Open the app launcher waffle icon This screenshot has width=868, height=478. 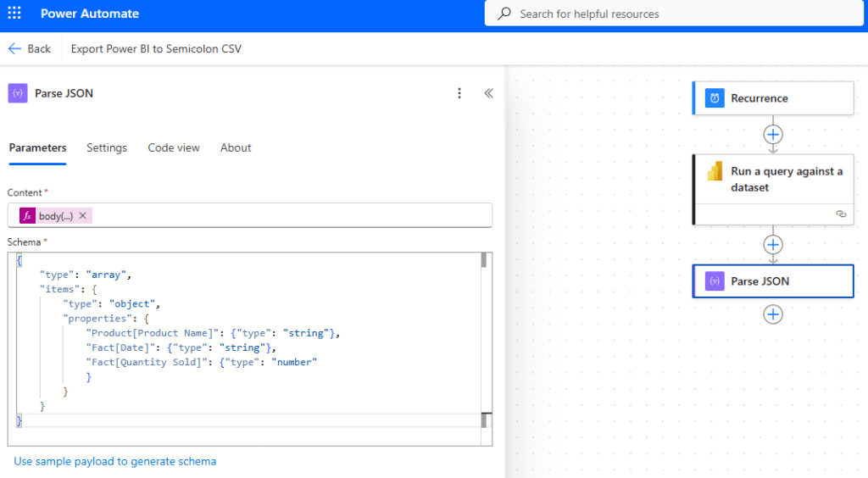14,14
